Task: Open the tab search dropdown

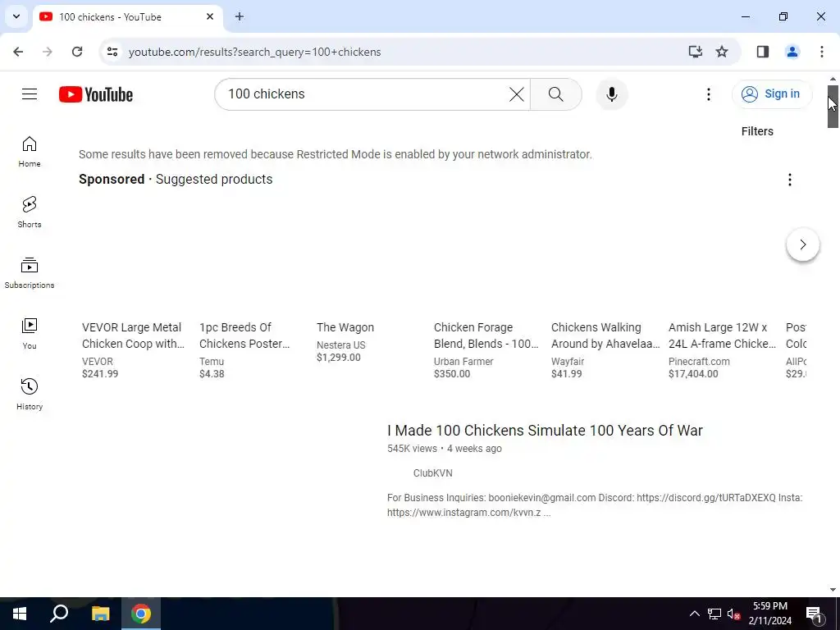Action: pos(16,16)
